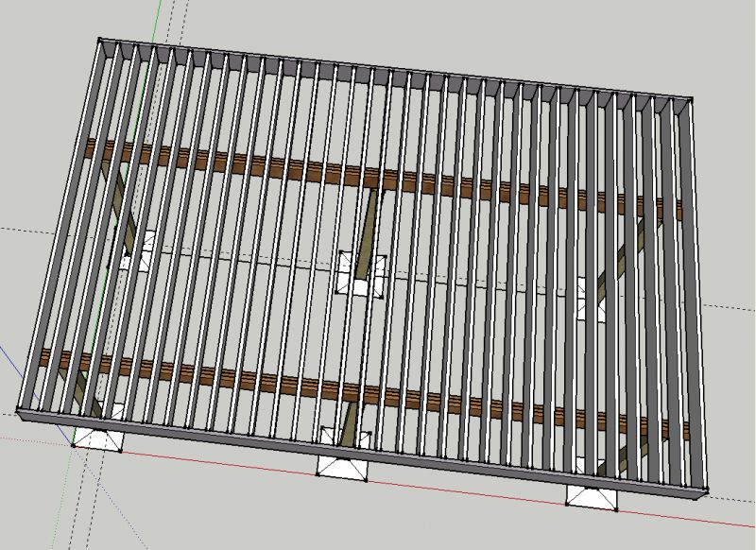Select the front-left white footing block
756x550 pixels.
point(98,440)
